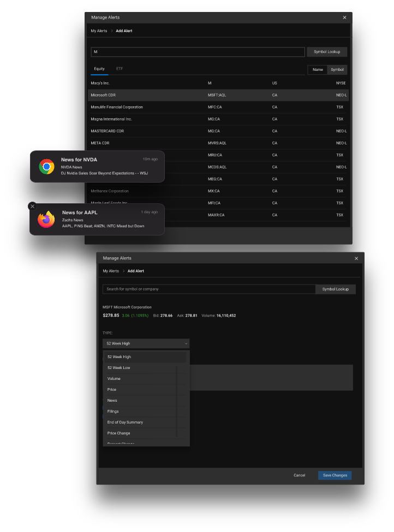This screenshot has height=532, width=394.
Task: Pick the News alert type option
Action: 112,401
